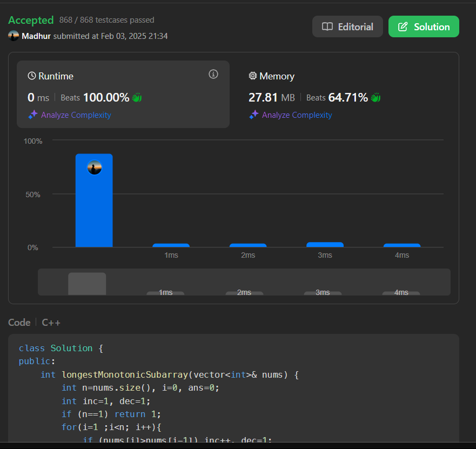The width and height of the screenshot is (476, 449).
Task: Click the Memory chip icon
Action: point(252,76)
